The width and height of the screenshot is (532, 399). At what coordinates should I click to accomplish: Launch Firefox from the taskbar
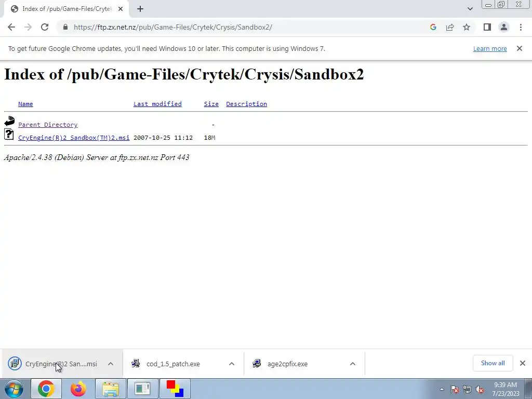(78, 389)
